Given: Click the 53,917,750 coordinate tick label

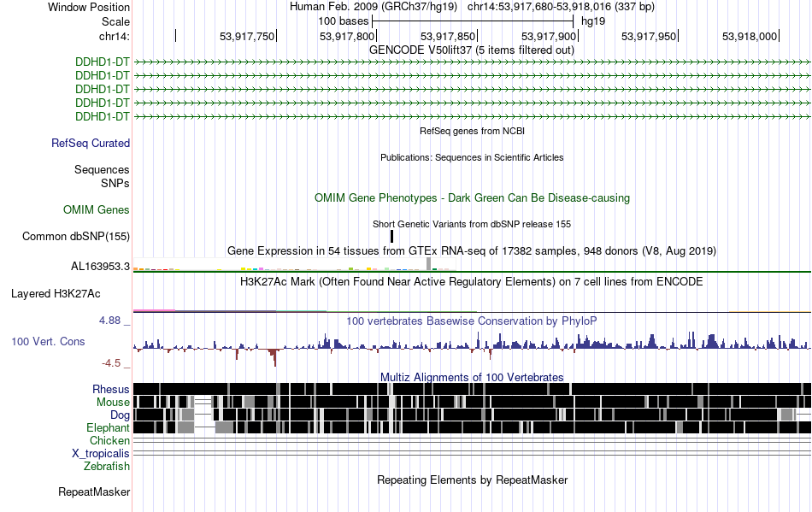Looking at the screenshot, I should (247, 36).
